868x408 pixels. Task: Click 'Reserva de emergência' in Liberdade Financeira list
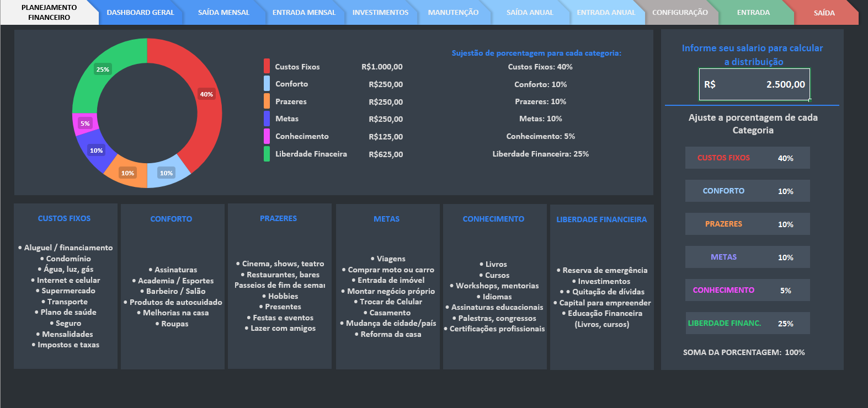tap(602, 270)
